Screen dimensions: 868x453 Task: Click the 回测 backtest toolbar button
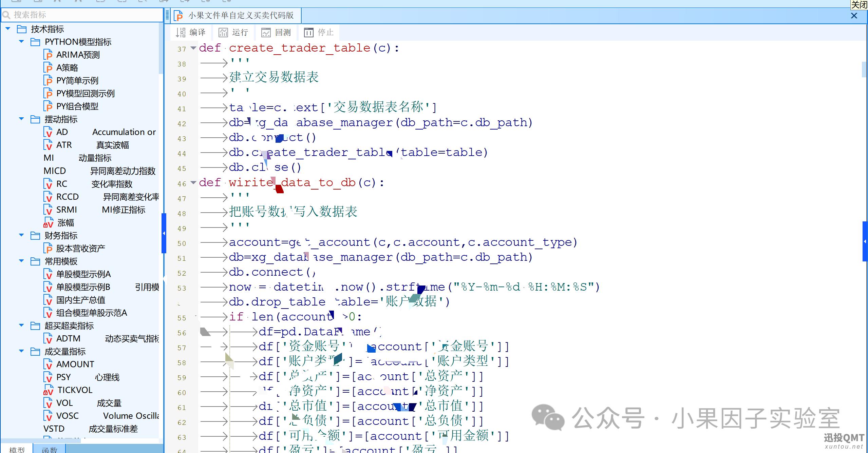coord(276,33)
